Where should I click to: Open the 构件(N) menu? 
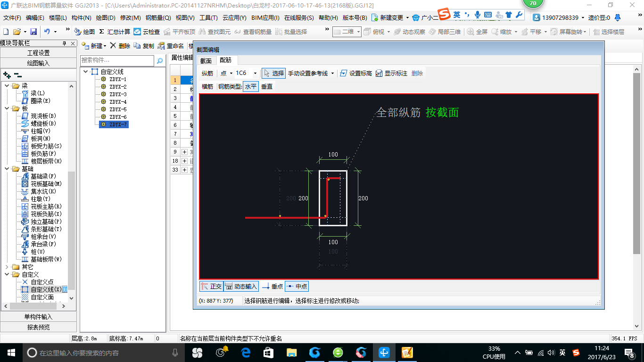point(82,17)
